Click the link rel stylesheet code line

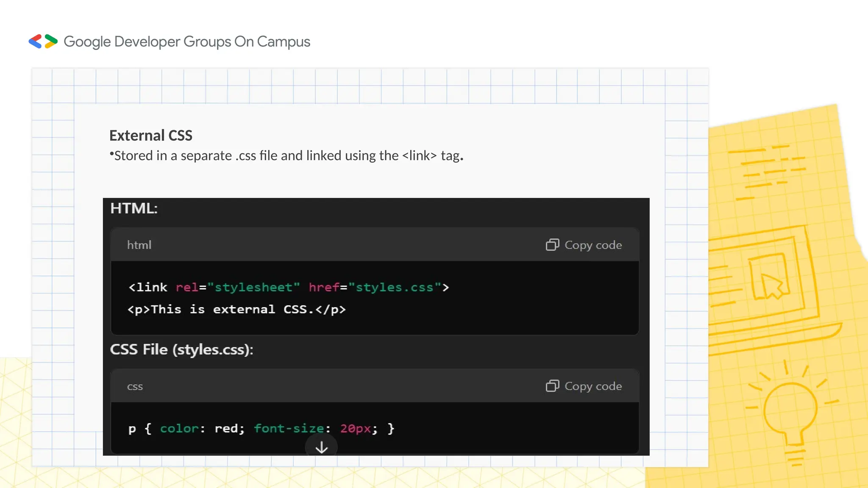coord(288,287)
